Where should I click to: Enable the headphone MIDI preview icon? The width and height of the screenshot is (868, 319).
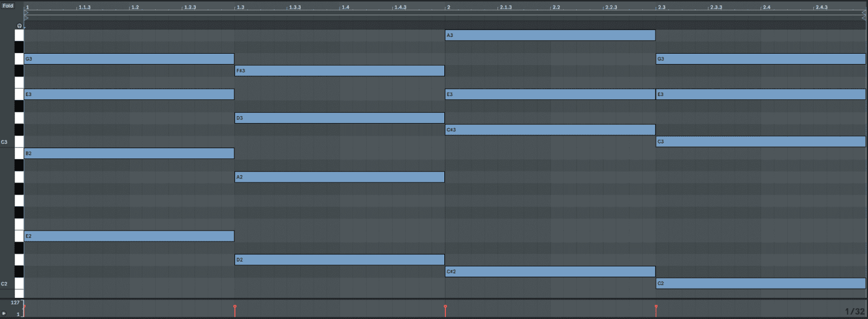point(20,25)
